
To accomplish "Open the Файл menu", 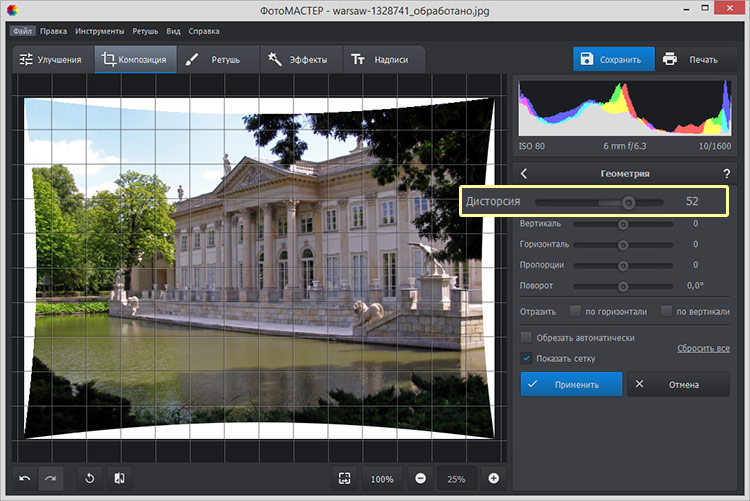I will tap(23, 31).
